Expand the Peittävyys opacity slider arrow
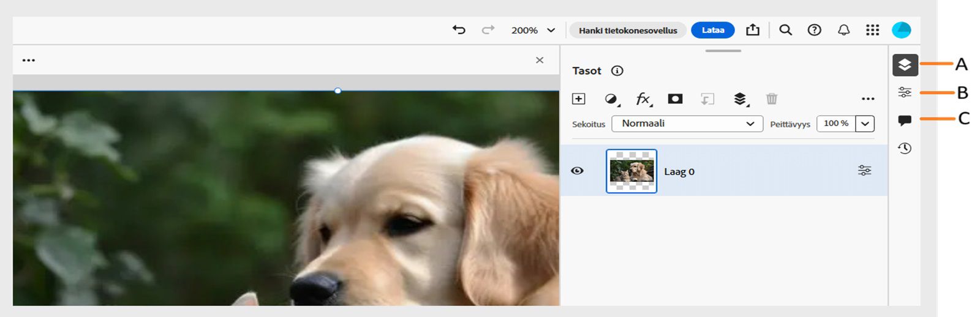This screenshot has height=317, width=980. pyautogui.click(x=865, y=124)
